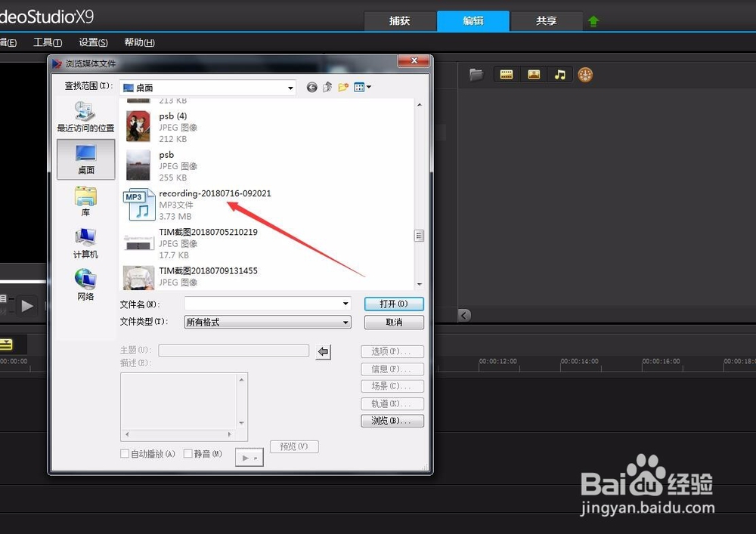Click timeline ruler at 00:00:14:00

(579, 361)
